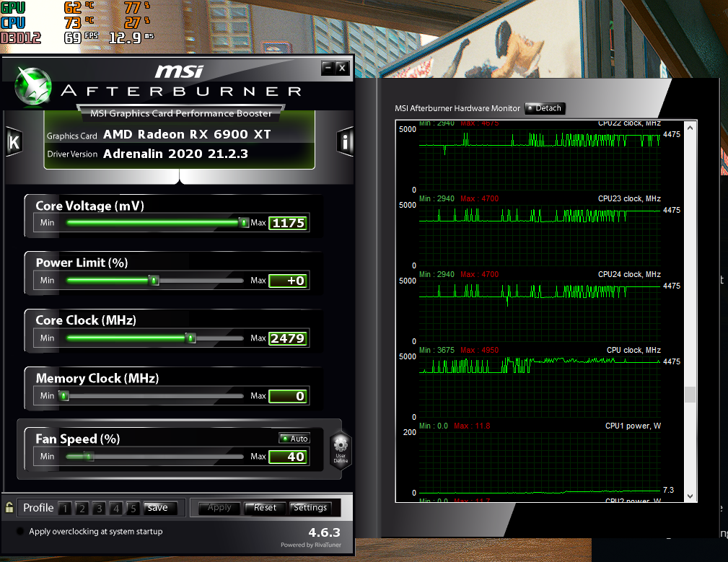
Task: Click the version number 4.6.3
Action: (324, 532)
